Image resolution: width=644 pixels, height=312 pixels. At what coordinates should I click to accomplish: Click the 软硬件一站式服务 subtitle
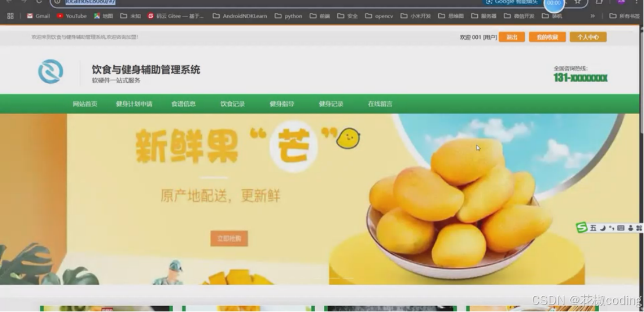116,80
